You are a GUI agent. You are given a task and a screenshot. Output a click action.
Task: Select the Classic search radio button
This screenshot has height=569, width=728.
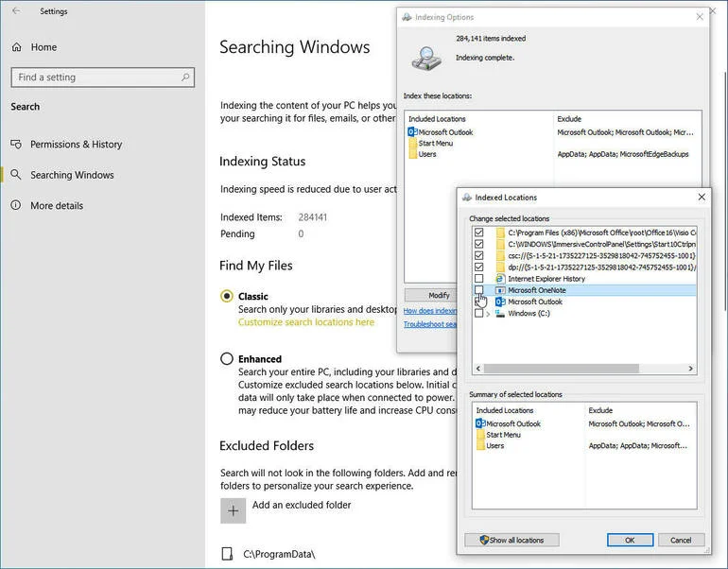point(227,296)
